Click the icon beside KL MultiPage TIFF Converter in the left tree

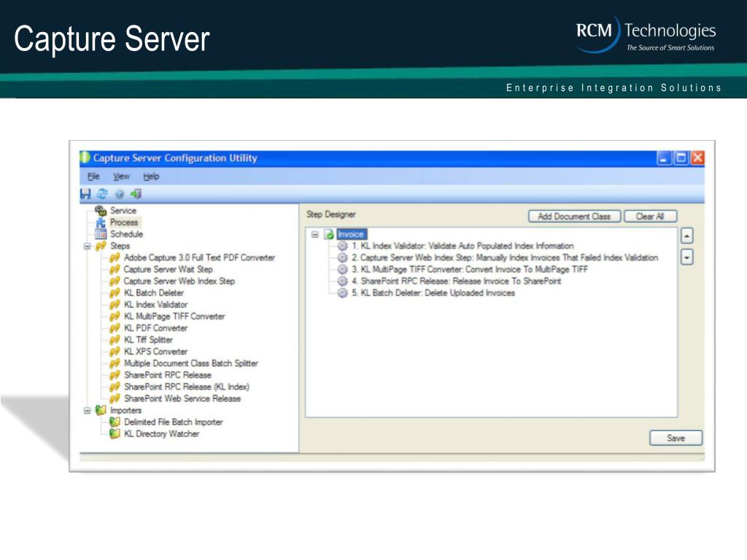pos(115,316)
